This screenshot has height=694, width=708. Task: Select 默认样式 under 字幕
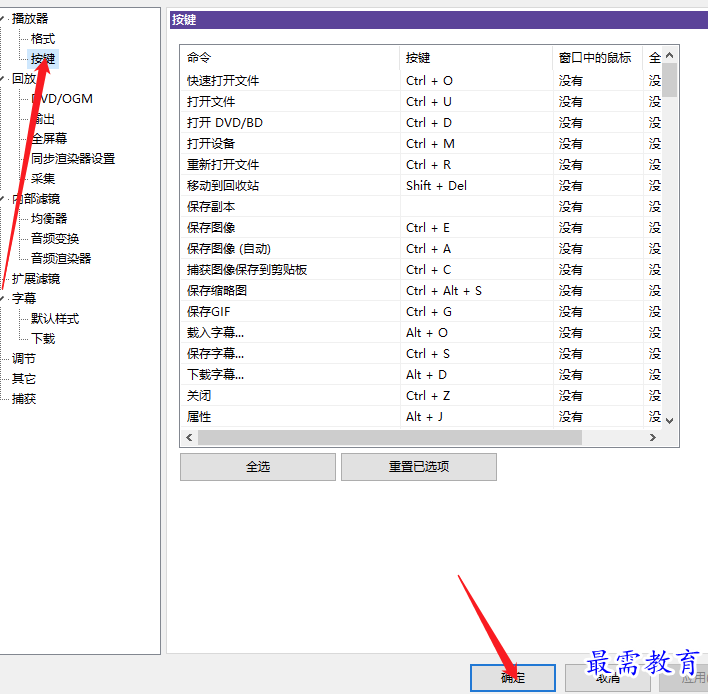(55, 319)
